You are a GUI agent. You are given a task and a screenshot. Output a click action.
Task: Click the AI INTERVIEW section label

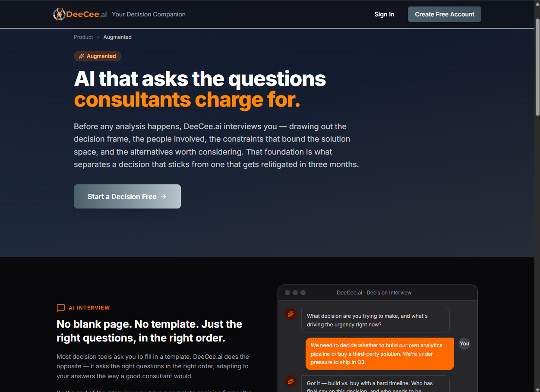pyautogui.click(x=89, y=308)
